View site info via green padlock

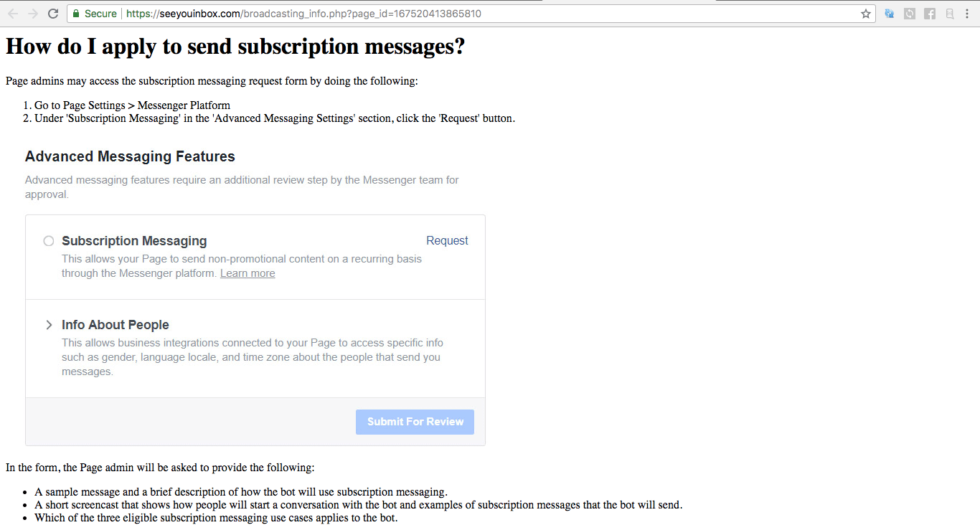point(76,14)
